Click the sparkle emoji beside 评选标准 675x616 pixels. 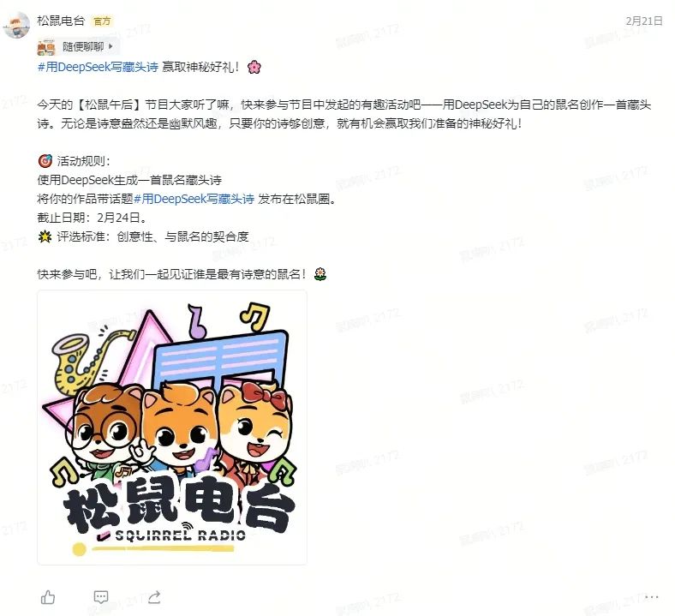coord(45,236)
